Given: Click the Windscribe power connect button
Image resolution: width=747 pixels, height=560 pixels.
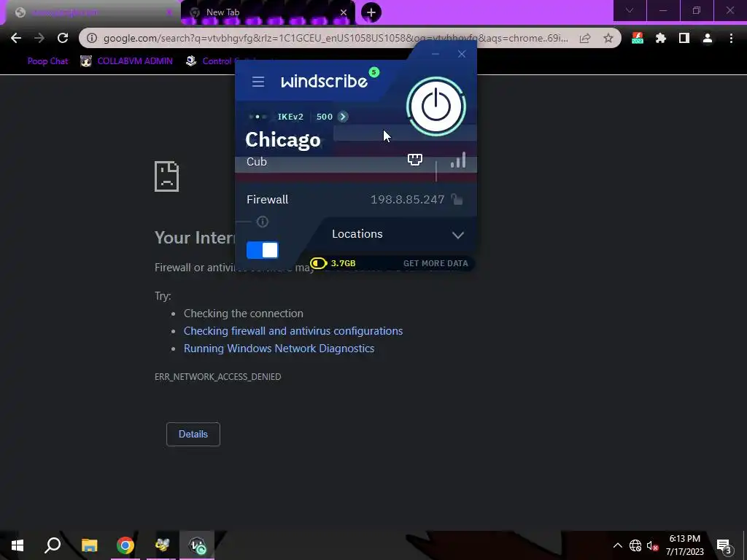Looking at the screenshot, I should 436,106.
